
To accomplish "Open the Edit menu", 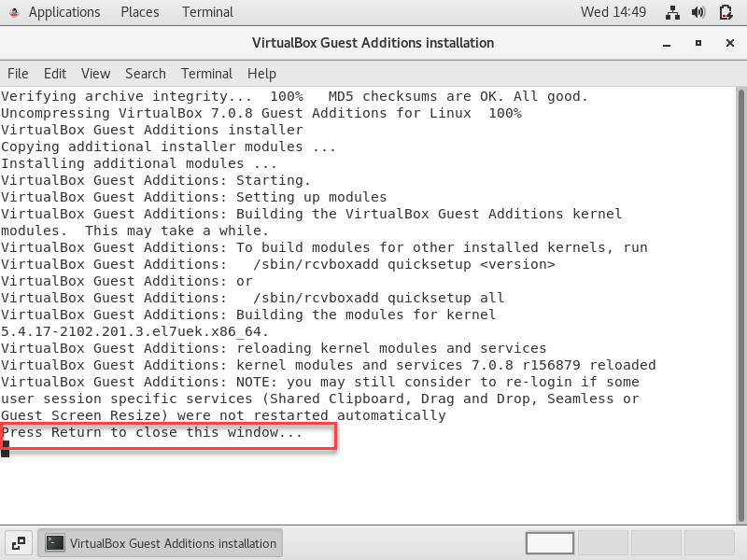I will 55,74.
